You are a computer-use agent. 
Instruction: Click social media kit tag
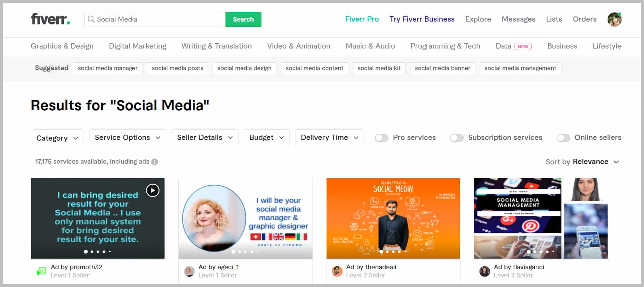pyautogui.click(x=379, y=68)
